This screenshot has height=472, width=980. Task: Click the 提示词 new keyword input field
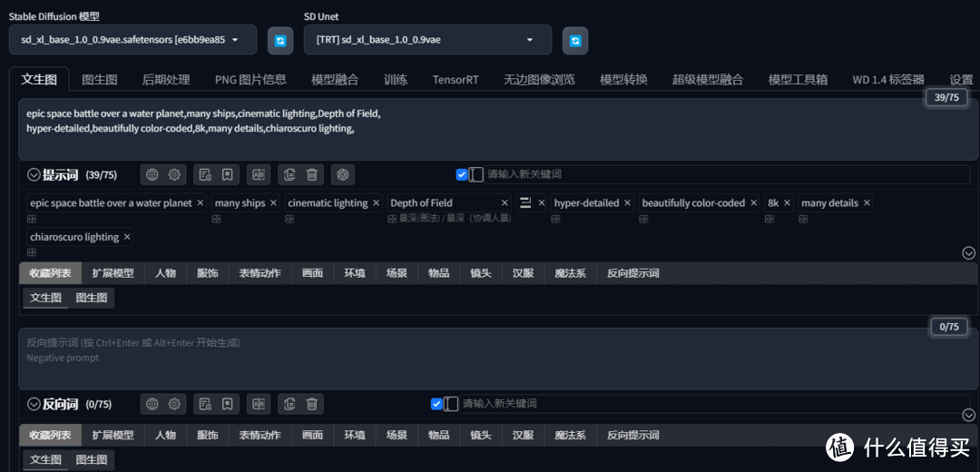(728, 174)
